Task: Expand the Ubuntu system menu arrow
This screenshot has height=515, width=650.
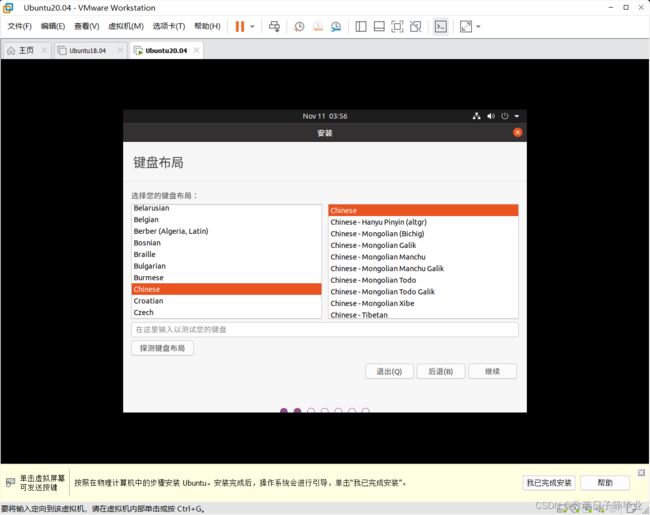Action: click(x=517, y=116)
